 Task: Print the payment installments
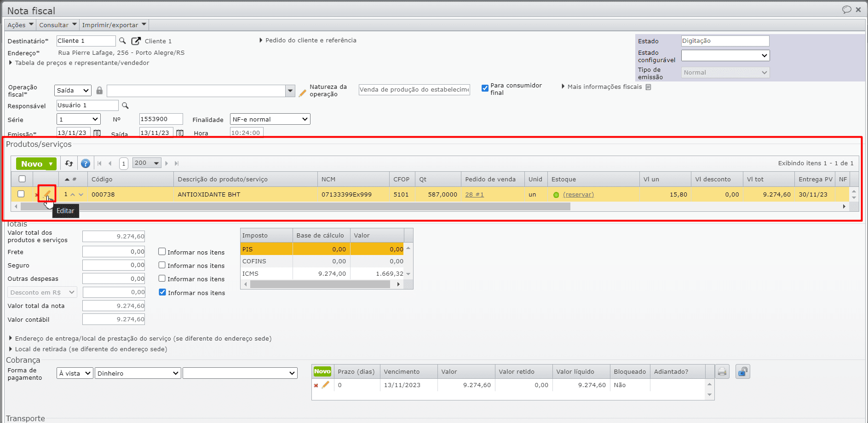[722, 371]
